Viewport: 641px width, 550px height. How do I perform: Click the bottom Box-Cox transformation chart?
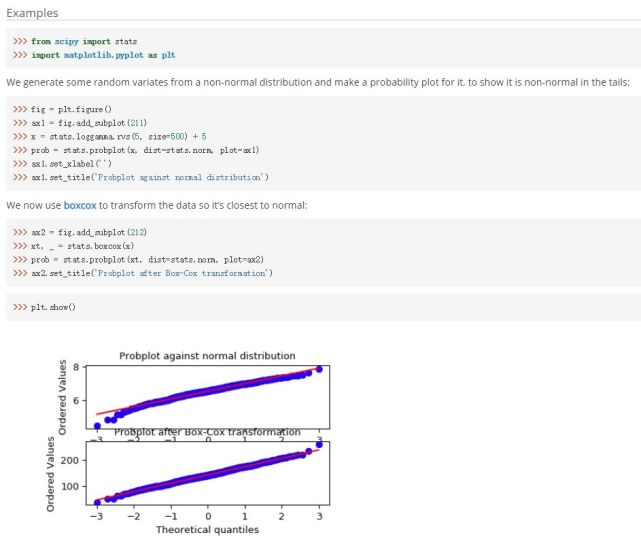coord(208,473)
